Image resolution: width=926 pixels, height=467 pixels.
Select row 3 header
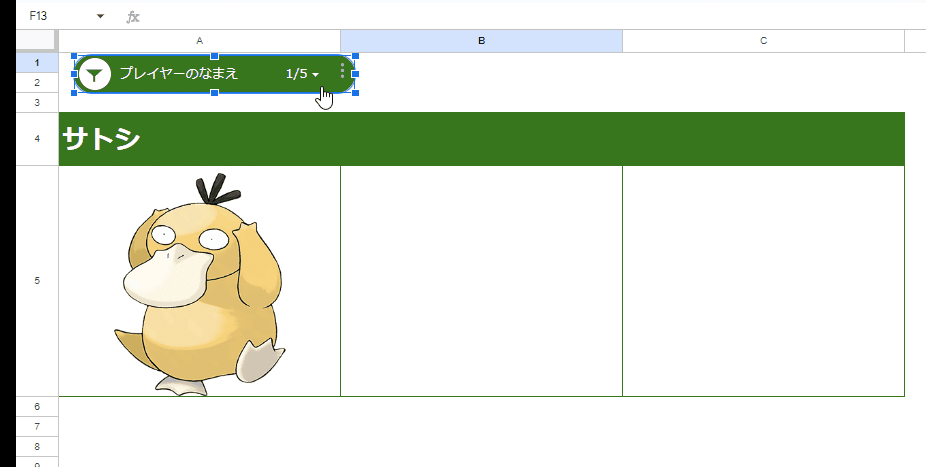37,103
